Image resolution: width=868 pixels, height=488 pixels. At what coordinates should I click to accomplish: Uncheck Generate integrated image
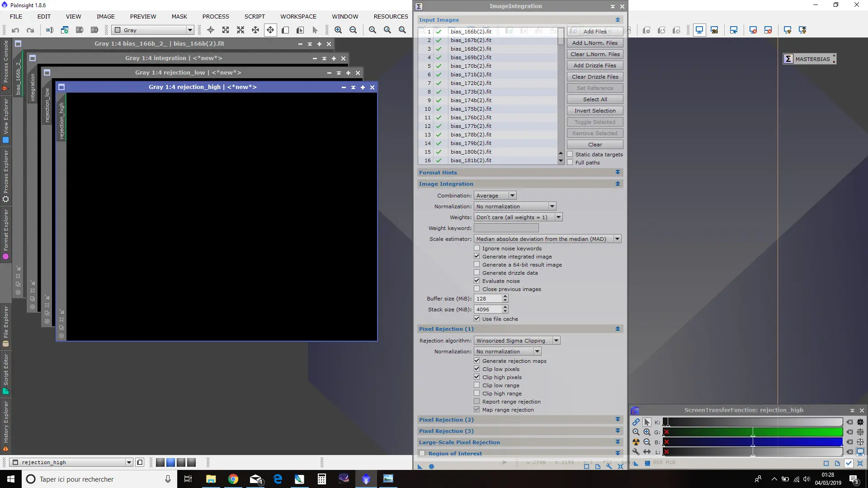pos(476,256)
